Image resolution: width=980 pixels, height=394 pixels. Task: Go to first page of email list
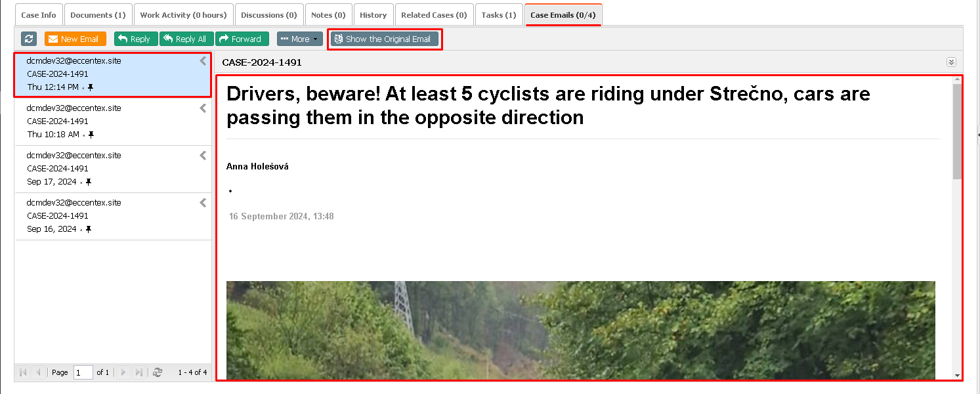coord(24,372)
